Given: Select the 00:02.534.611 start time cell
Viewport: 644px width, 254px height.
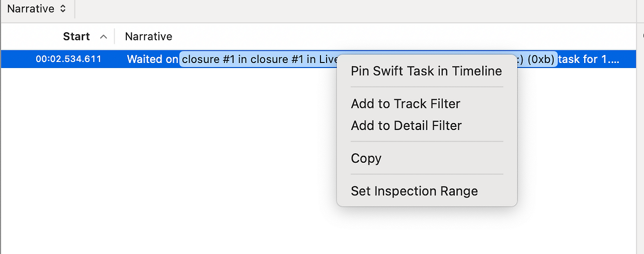Looking at the screenshot, I should pyautogui.click(x=68, y=59).
